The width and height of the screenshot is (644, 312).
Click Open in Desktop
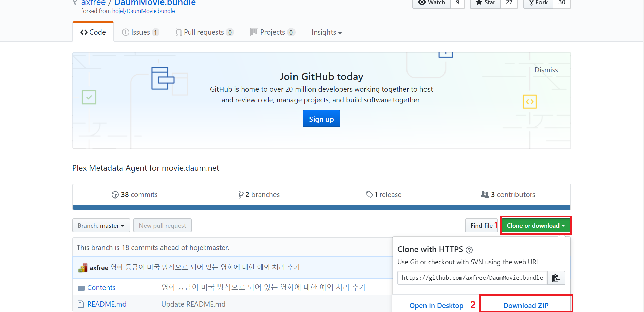436,306
